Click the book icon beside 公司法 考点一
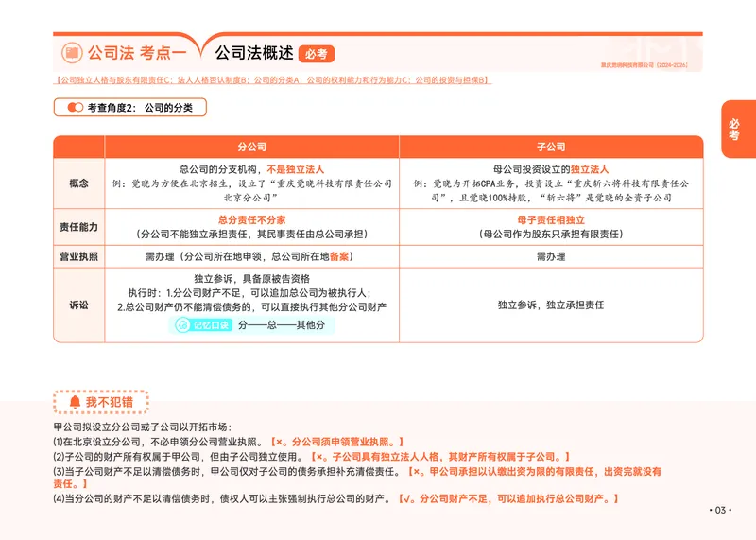Image resolution: width=756 pixels, height=540 pixels. [72, 53]
